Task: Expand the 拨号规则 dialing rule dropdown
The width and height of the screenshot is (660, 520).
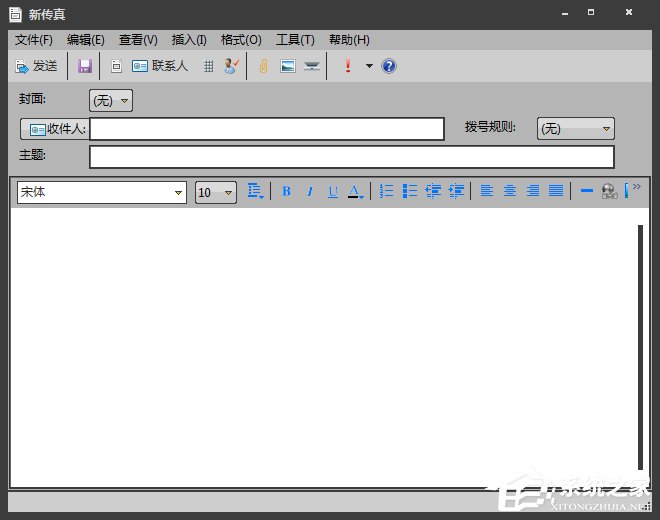Action: tap(576, 128)
